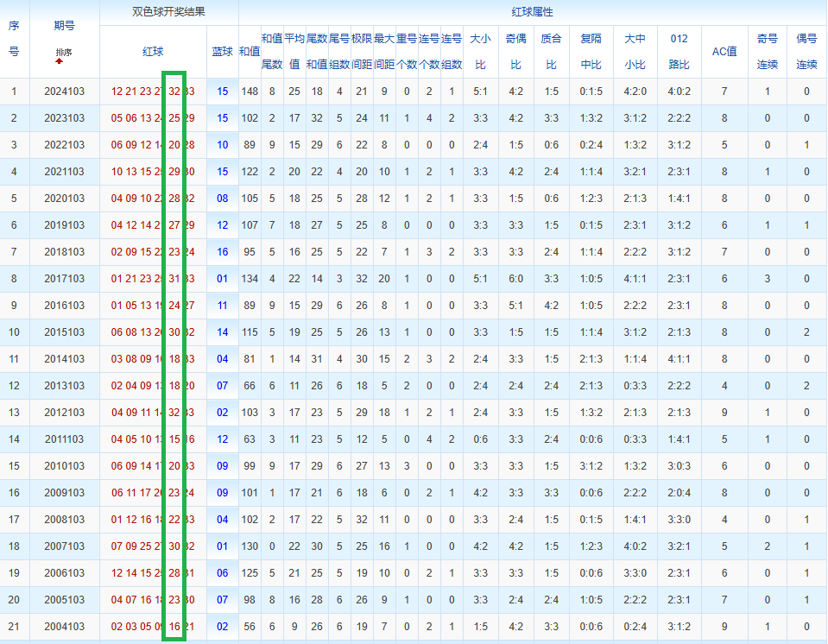Click the red sort arrow under 期号
Screen dimensions: 828x644
[x=59, y=61]
